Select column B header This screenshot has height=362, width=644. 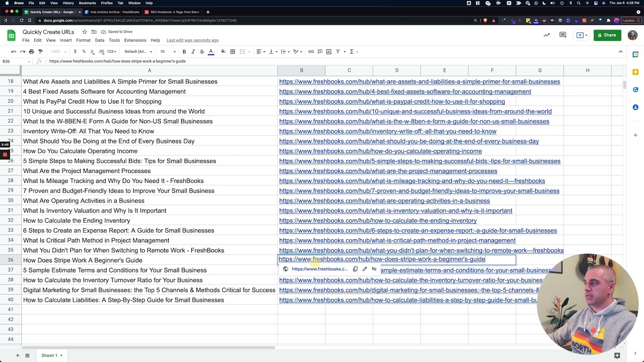tap(301, 70)
